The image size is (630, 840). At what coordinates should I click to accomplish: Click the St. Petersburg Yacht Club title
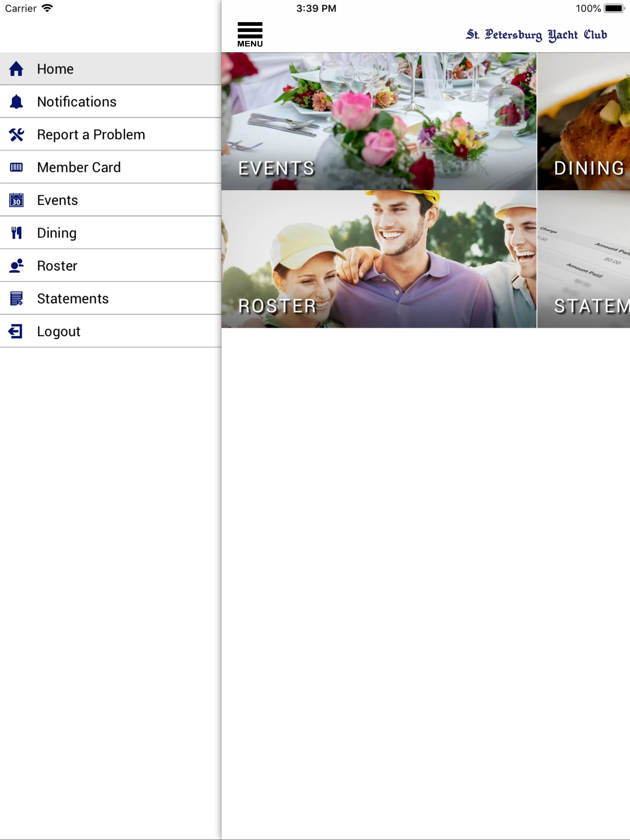(x=536, y=35)
